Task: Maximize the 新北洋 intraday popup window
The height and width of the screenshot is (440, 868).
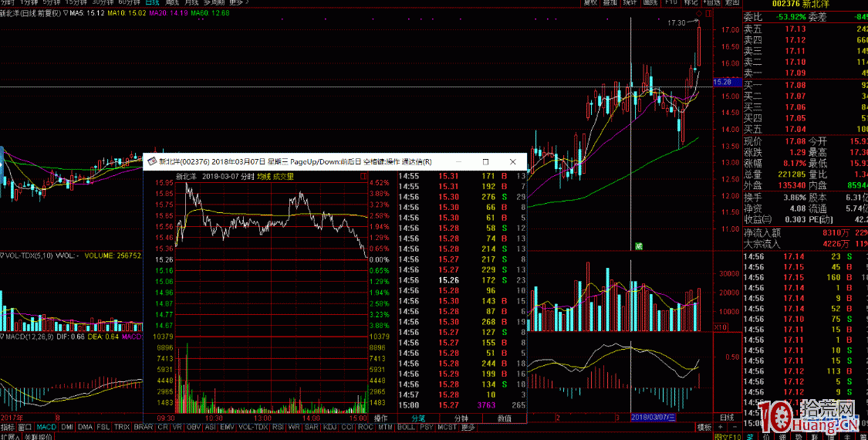Action: (485, 162)
